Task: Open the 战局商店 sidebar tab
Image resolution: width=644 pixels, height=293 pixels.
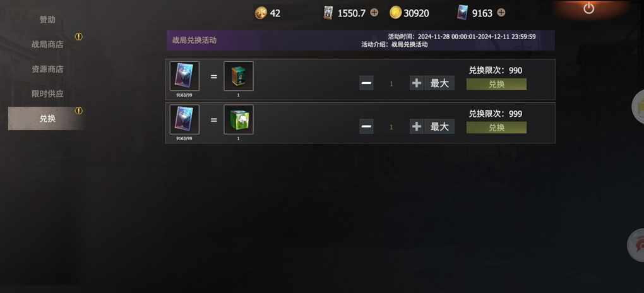Action: click(x=47, y=44)
